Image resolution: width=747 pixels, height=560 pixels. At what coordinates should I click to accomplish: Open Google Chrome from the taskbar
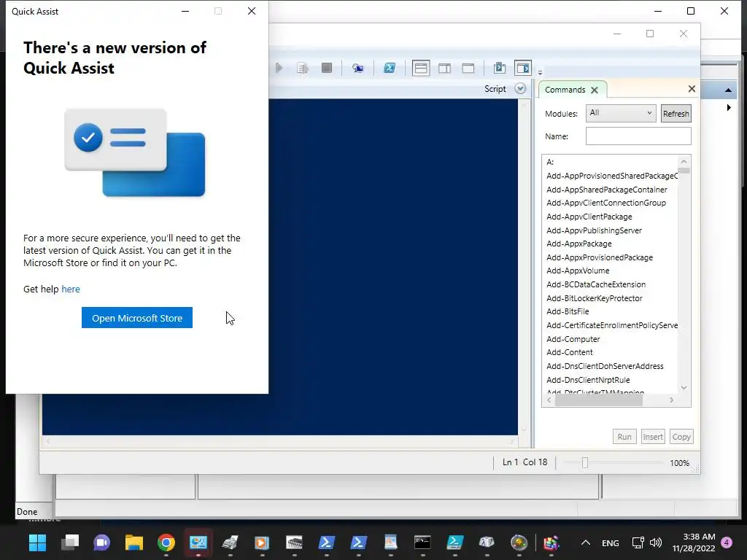click(166, 542)
